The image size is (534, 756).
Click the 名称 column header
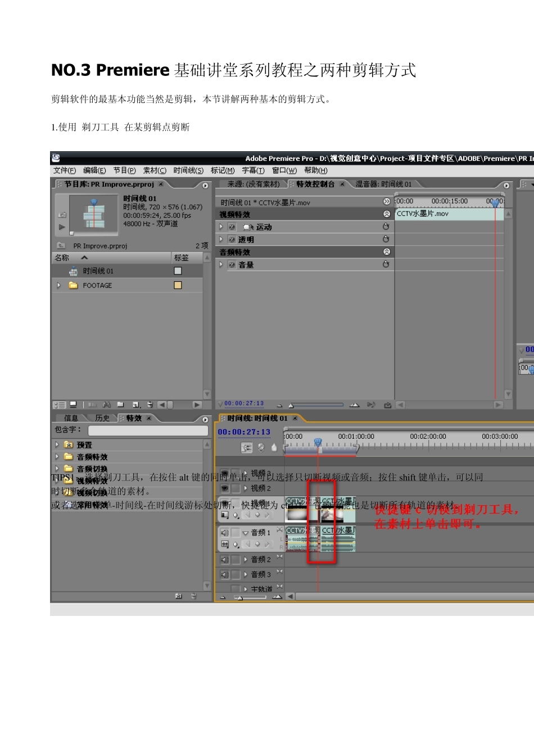tap(111, 258)
